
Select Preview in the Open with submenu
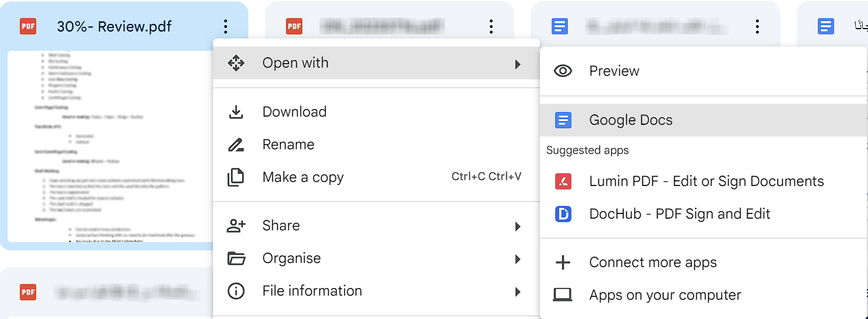pos(703,71)
